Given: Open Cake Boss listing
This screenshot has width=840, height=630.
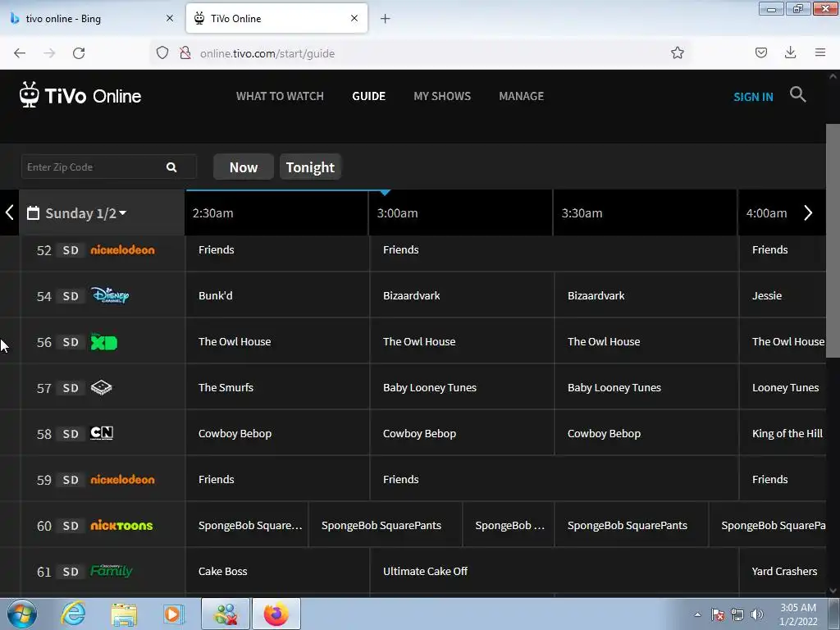Looking at the screenshot, I should [277, 571].
